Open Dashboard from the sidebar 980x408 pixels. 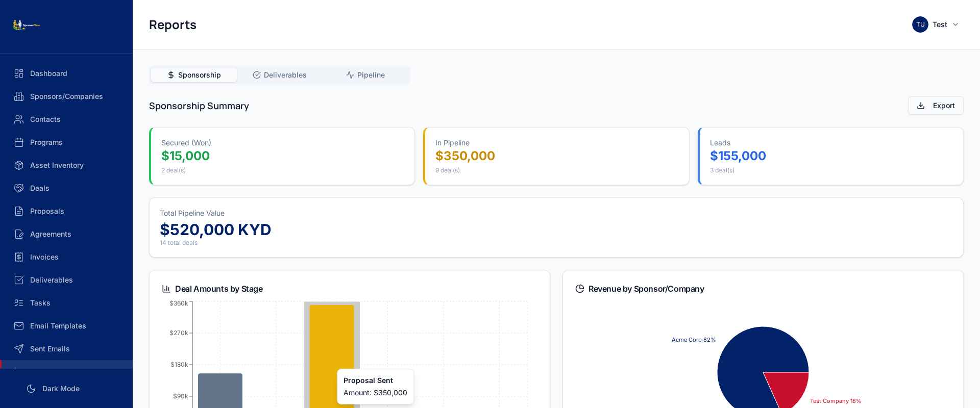(x=66, y=73)
